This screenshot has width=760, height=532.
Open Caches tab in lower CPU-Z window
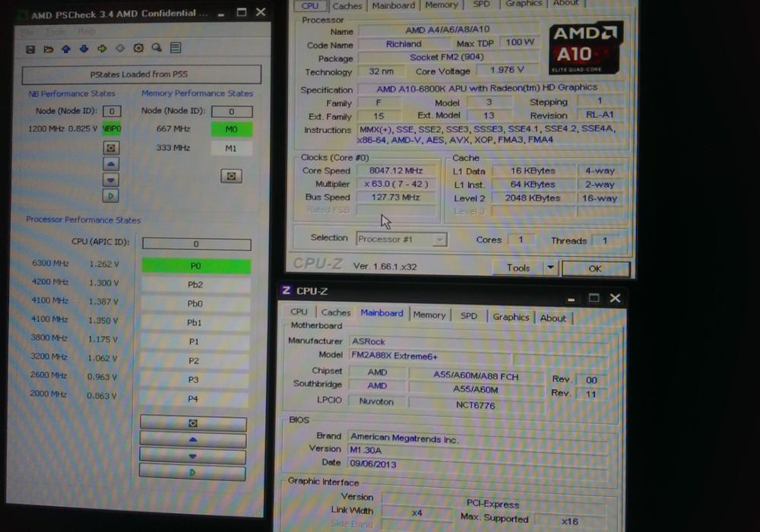(336, 312)
